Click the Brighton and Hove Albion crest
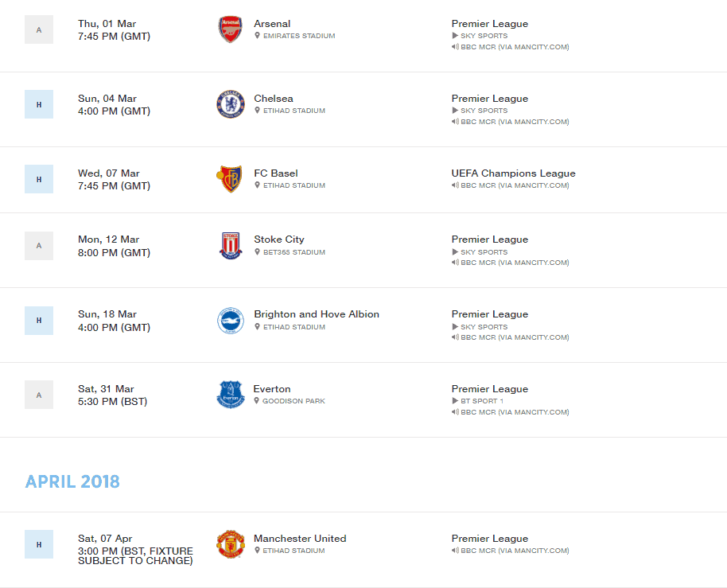Image resolution: width=727 pixels, height=588 pixels. (231, 321)
